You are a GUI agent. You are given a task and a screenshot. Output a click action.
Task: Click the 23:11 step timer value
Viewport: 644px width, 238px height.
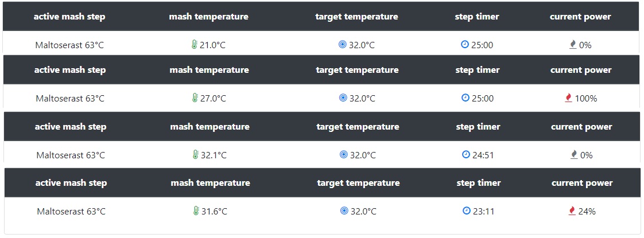click(483, 211)
